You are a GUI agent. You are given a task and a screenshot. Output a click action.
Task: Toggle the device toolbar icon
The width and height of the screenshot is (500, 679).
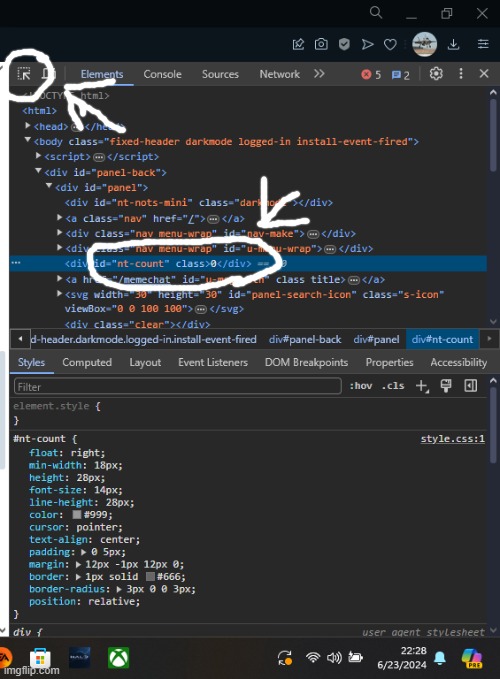(x=48, y=74)
